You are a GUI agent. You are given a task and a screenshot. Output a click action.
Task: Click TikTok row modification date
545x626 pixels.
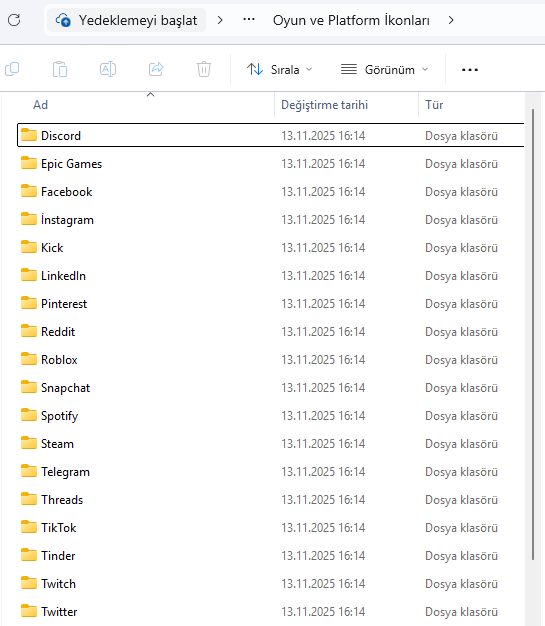coord(323,527)
